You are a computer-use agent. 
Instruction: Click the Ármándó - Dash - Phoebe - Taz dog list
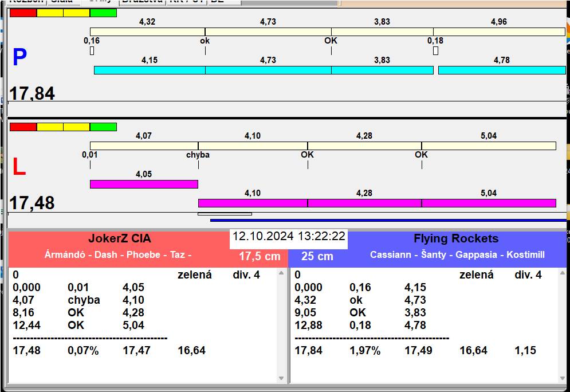pyautogui.click(x=118, y=254)
